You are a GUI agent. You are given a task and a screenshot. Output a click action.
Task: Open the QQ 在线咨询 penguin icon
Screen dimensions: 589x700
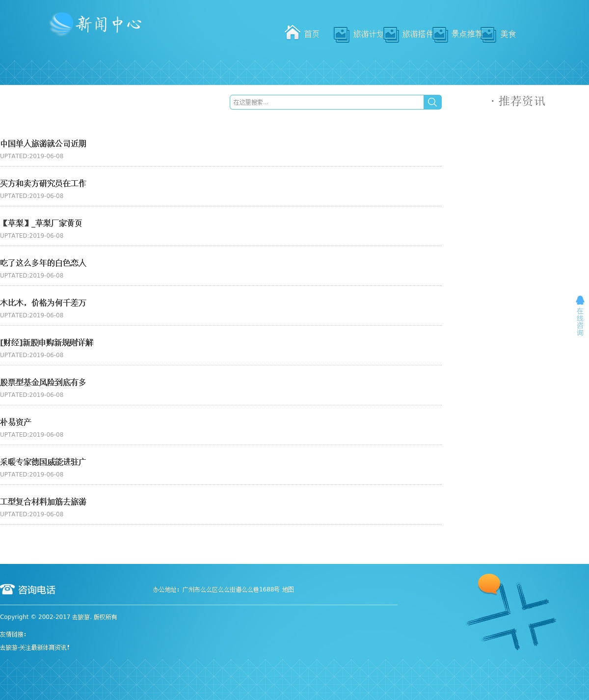coord(580,300)
